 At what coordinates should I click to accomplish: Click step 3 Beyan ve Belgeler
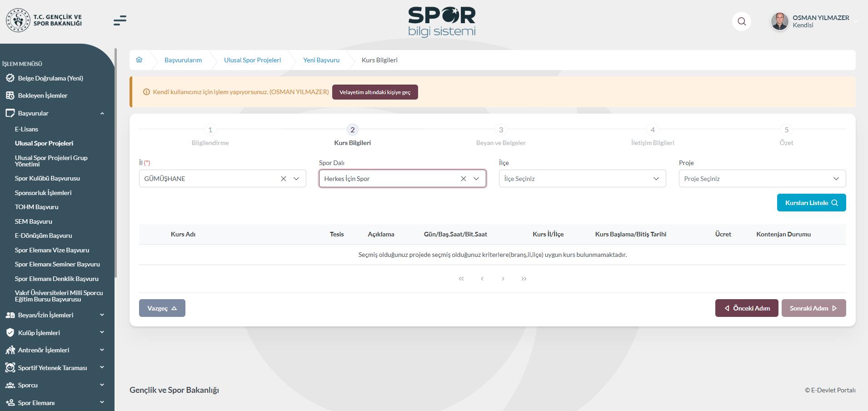click(501, 130)
